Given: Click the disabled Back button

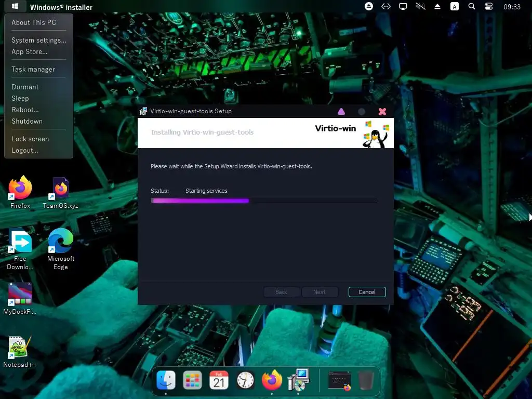Looking at the screenshot, I should coord(281,292).
